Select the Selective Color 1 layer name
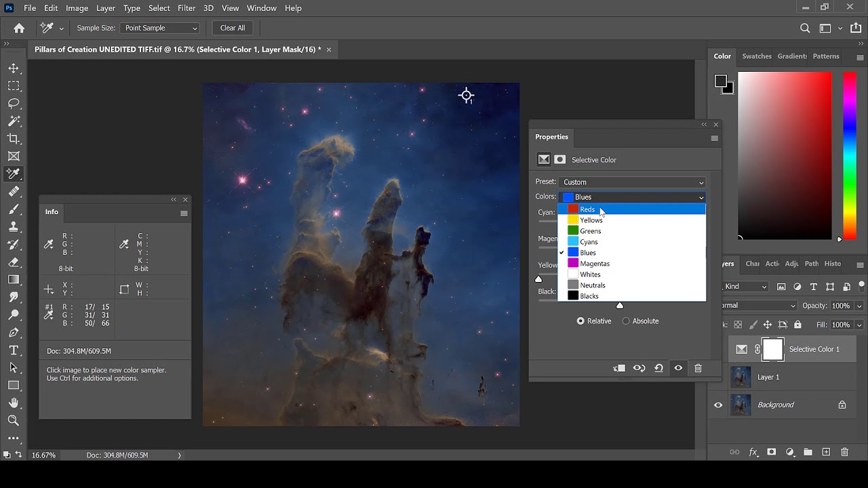 click(x=814, y=349)
